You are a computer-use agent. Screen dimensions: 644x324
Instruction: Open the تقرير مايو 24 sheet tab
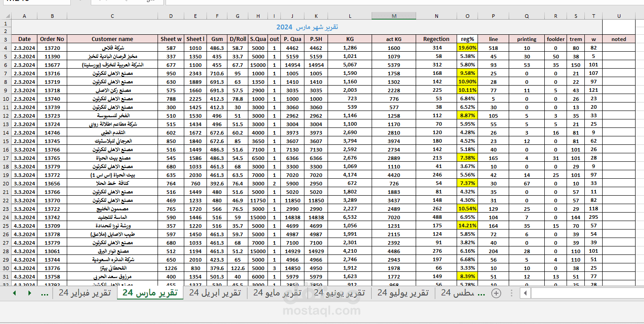[x=277, y=293]
